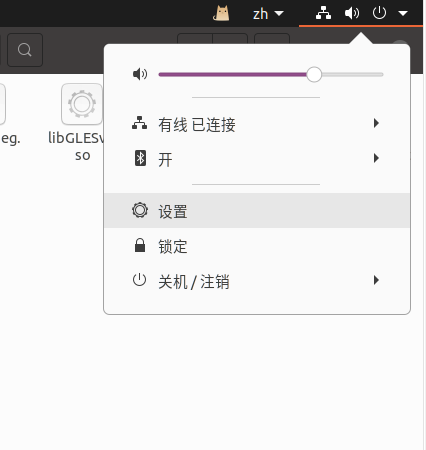Click the speaker volume icon in top bar
The height and width of the screenshot is (450, 426).
[352, 13]
